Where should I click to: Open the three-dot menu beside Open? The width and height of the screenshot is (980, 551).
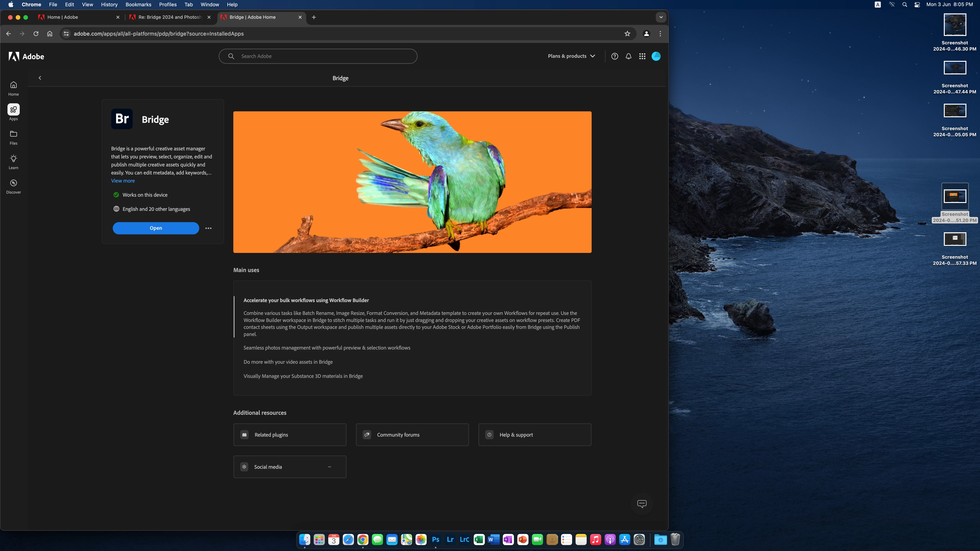point(208,228)
